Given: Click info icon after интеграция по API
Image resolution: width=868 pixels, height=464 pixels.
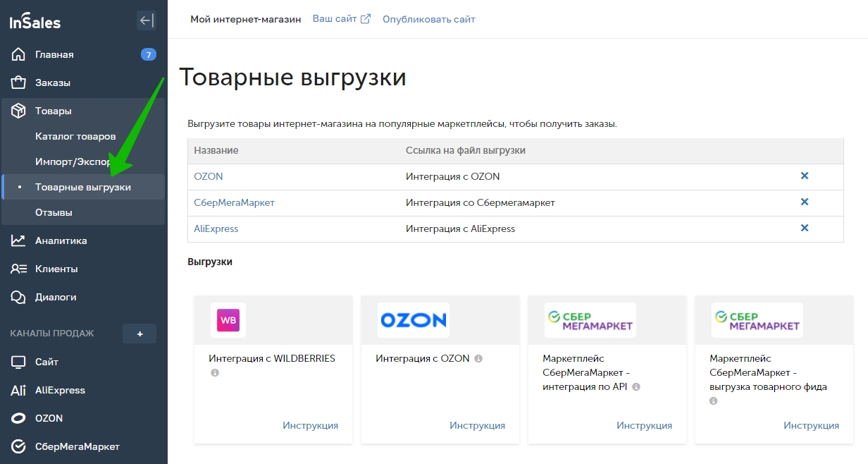Looking at the screenshot, I should (636, 387).
